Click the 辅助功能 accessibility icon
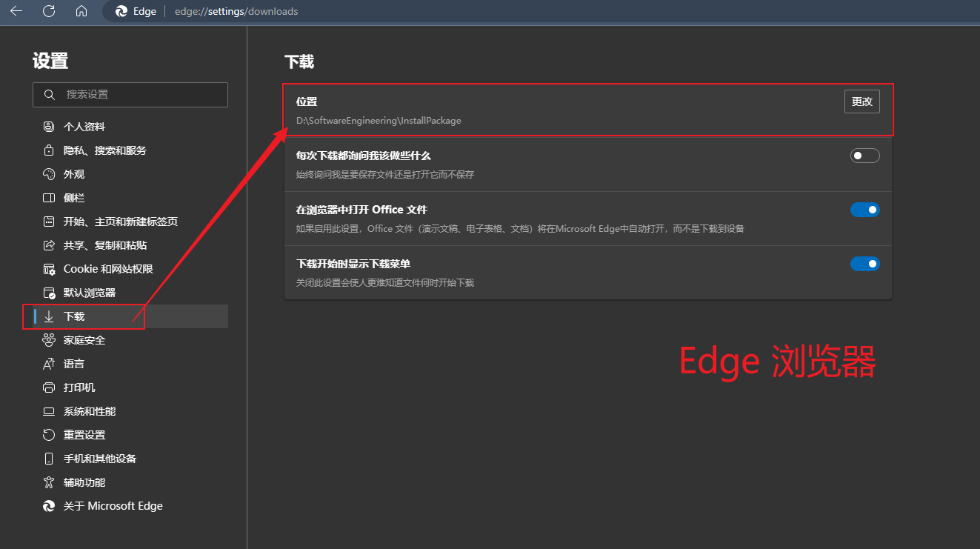The width and height of the screenshot is (980, 549). [x=49, y=482]
